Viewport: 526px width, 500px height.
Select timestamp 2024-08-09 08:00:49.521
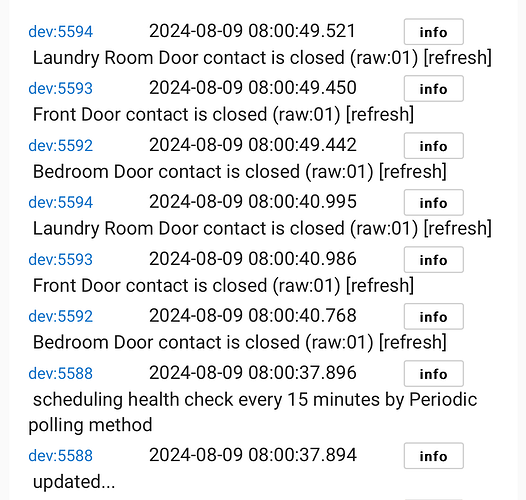[252, 31]
